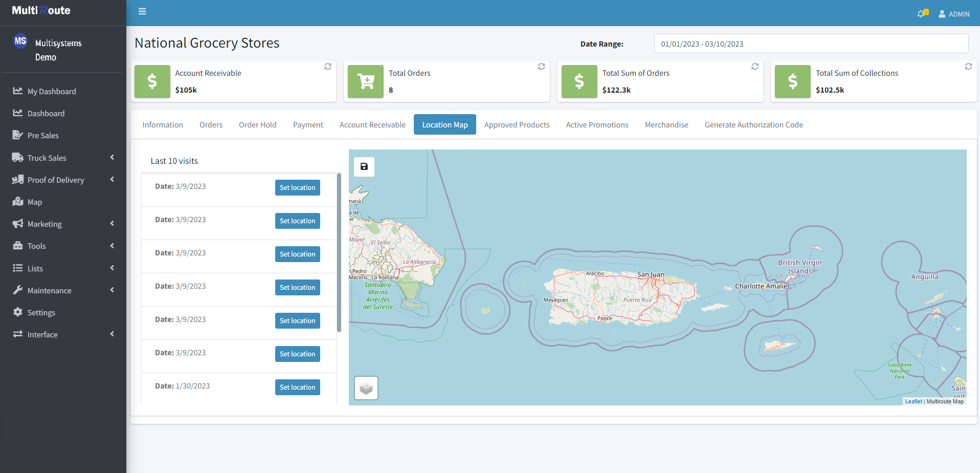Click the Leaflet attribution link
The height and width of the screenshot is (473, 980).
click(913, 401)
